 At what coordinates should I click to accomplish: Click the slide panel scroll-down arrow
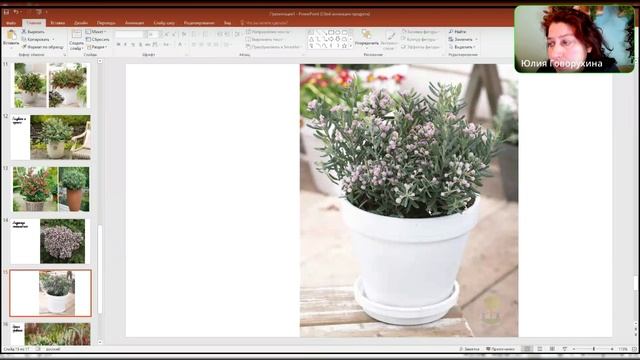point(100,342)
